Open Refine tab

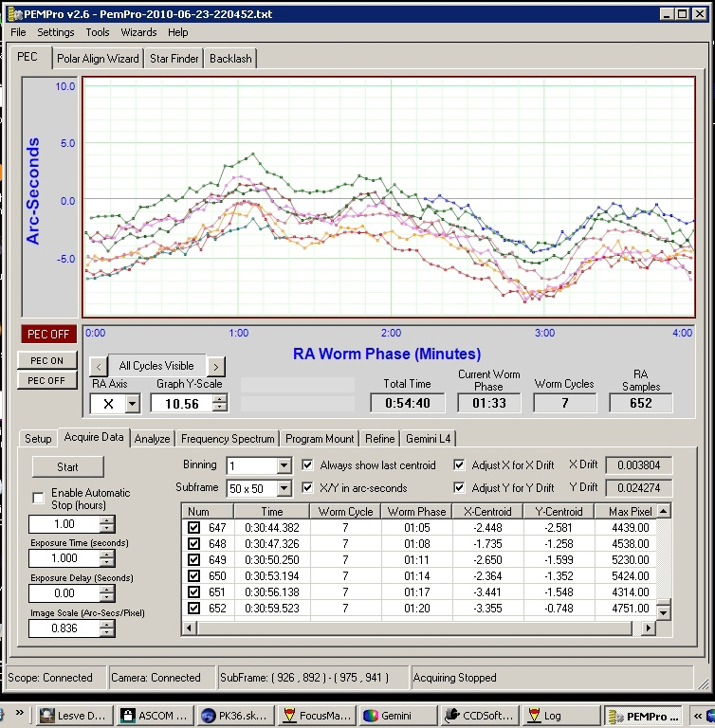379,438
